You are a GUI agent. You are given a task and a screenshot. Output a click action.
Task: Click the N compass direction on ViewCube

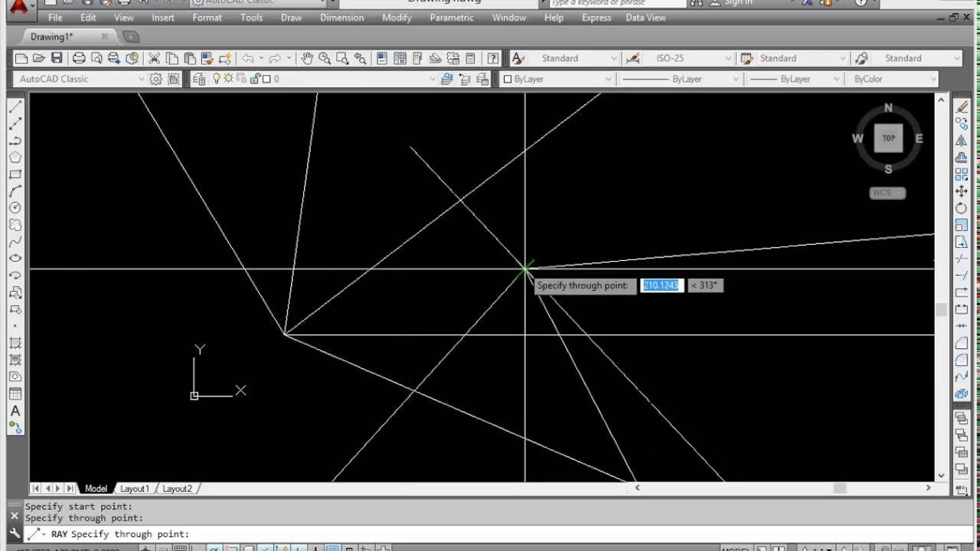click(x=888, y=108)
